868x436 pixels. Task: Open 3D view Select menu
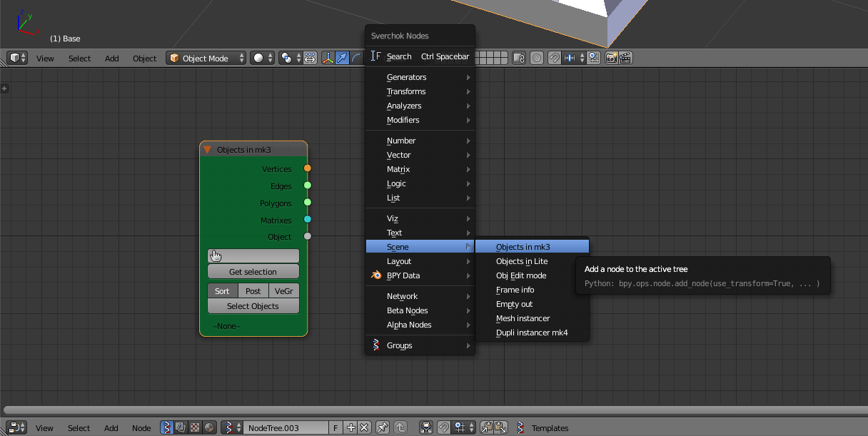click(x=79, y=59)
